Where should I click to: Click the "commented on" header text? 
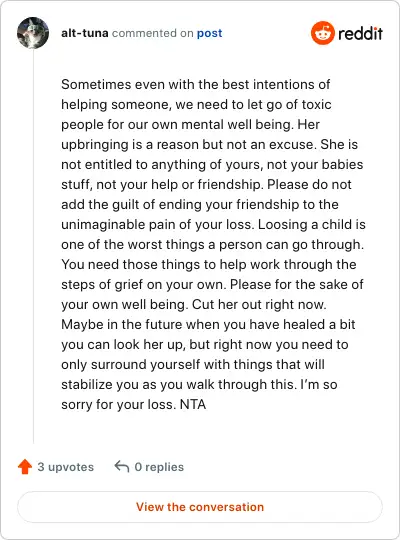pos(153,33)
